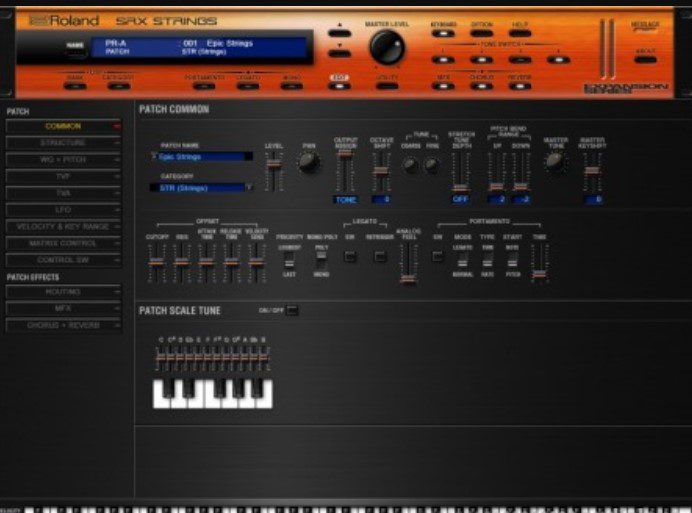Open the Keyboard panel button
Screen dimensions: 692x513
coord(443,33)
